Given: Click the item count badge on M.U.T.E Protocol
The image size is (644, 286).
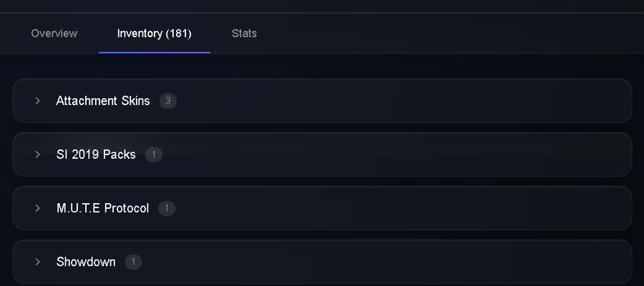Looking at the screenshot, I should point(167,208).
